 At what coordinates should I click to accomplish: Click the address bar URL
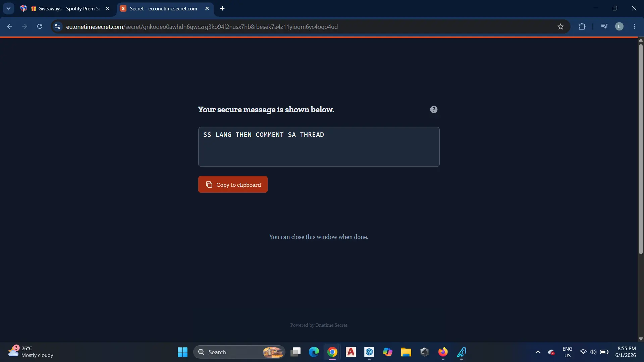[202, 27]
